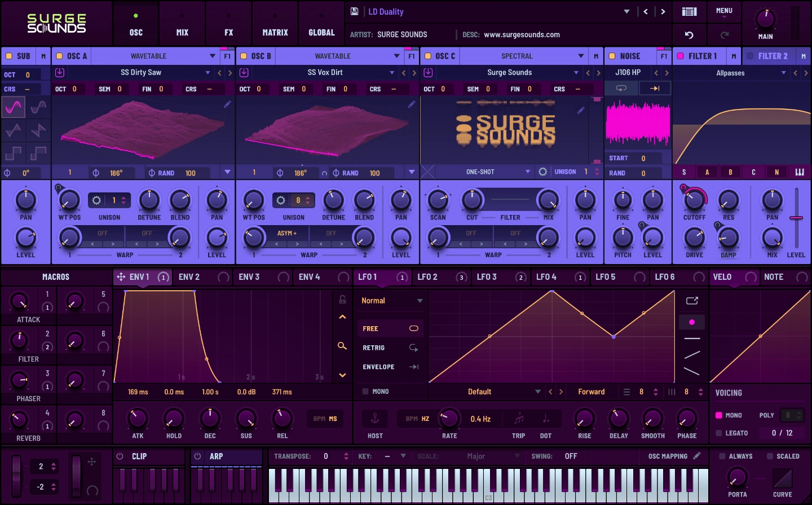Edit OSC mapping with pencil icon

click(x=697, y=456)
